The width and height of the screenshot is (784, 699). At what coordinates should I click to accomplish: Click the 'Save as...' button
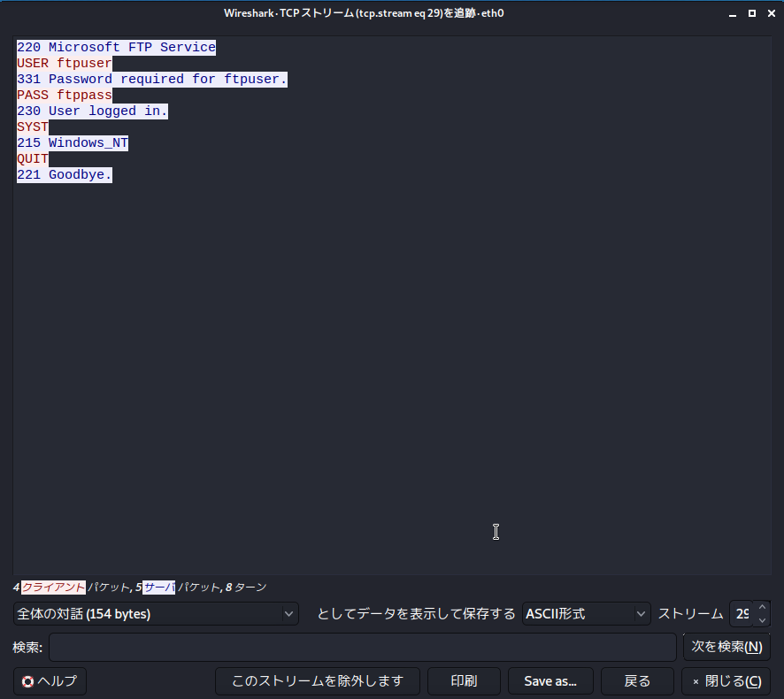(x=550, y=681)
